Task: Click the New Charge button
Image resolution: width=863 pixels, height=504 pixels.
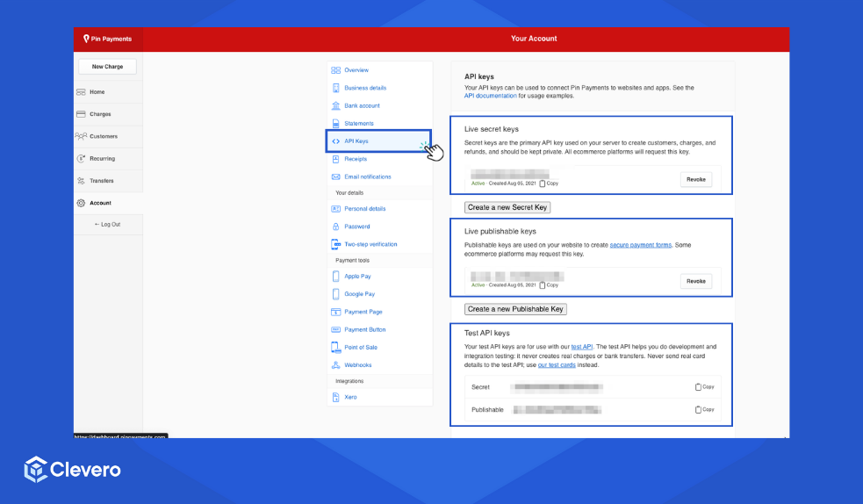Action: tap(107, 67)
